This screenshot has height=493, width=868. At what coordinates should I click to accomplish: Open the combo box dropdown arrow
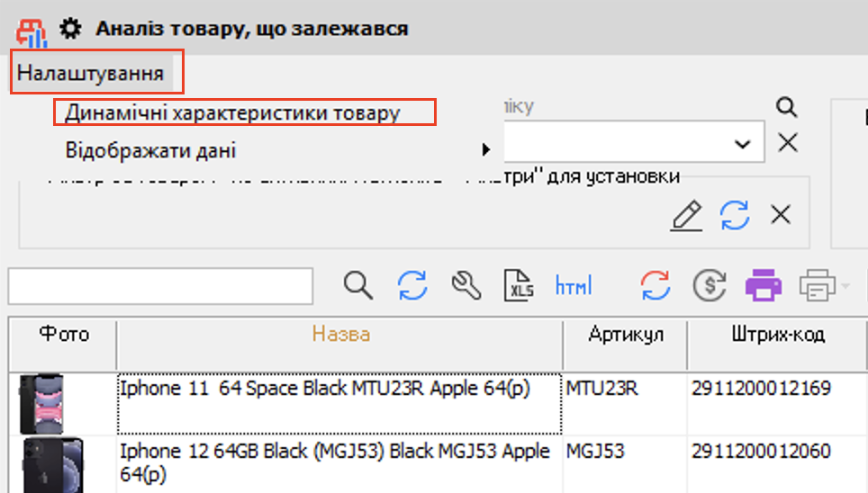pos(743,144)
